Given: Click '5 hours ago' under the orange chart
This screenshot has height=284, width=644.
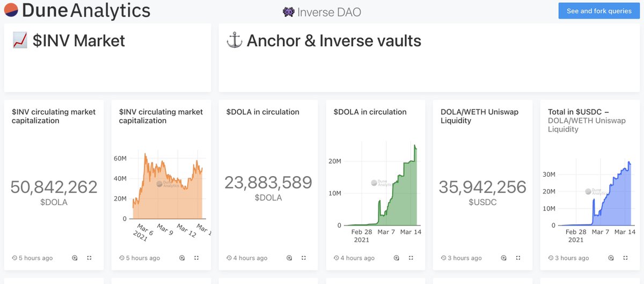Looking at the screenshot, I should (x=140, y=258).
